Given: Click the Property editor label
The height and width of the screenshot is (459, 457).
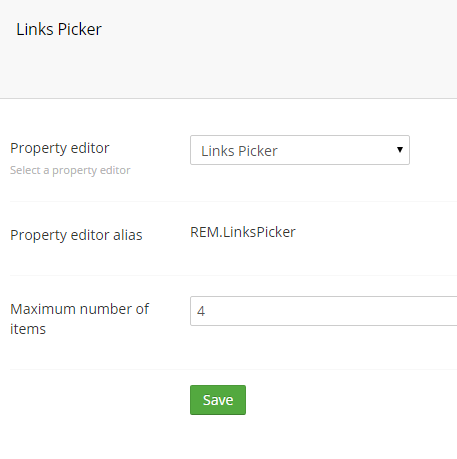Looking at the screenshot, I should (x=60, y=148).
